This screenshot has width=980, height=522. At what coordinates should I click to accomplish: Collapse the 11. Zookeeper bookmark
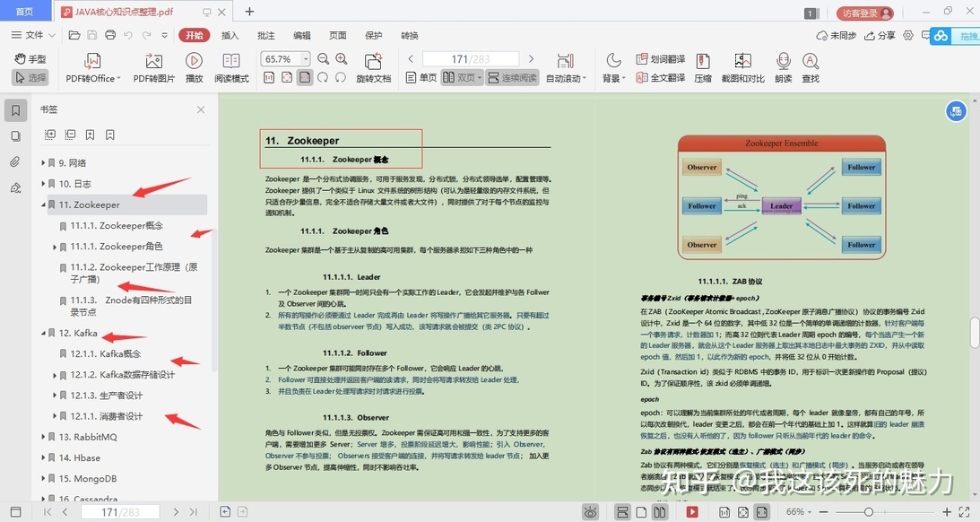(43, 204)
